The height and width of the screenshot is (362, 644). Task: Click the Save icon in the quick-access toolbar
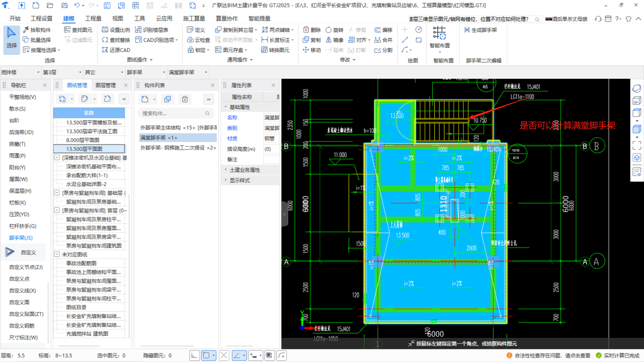pyautogui.click(x=64, y=5)
